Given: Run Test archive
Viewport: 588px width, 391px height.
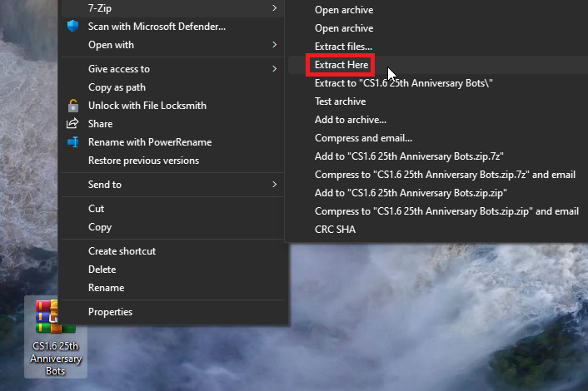Looking at the screenshot, I should click(340, 101).
